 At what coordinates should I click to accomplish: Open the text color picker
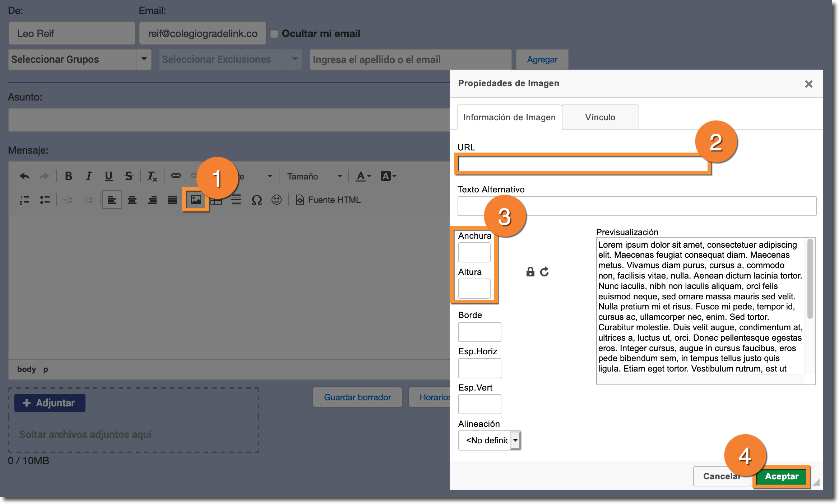363,176
